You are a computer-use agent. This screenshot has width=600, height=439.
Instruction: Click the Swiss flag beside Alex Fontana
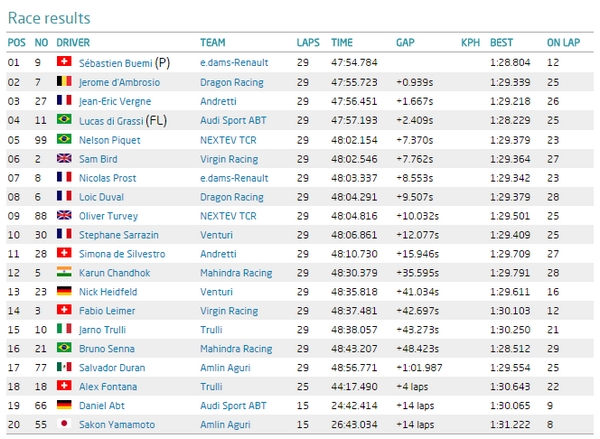[x=64, y=385]
